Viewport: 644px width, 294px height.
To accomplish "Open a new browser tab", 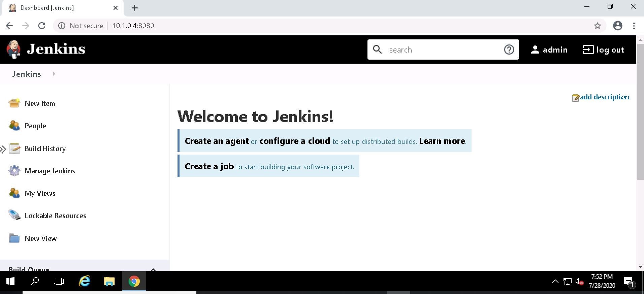I will coord(134,8).
